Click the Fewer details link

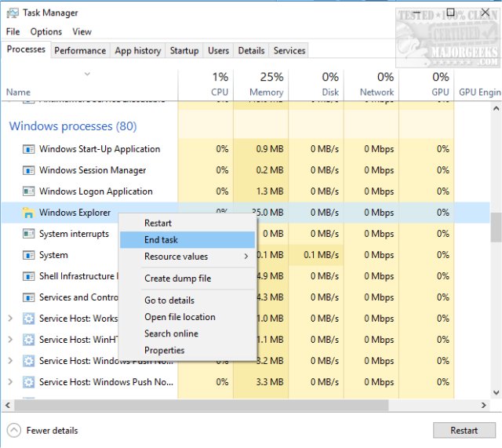(x=53, y=431)
